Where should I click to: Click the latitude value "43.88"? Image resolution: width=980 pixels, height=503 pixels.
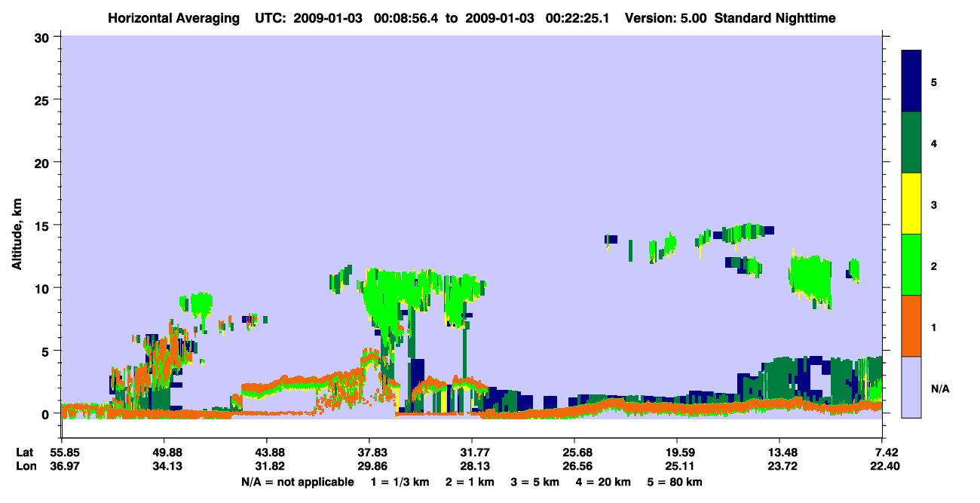[266, 452]
